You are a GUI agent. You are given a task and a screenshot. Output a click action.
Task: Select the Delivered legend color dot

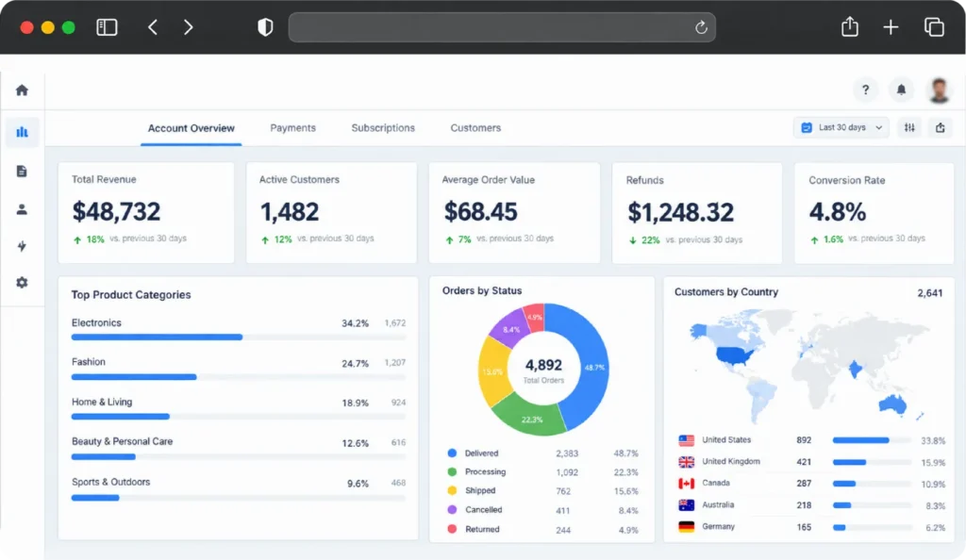tap(452, 453)
